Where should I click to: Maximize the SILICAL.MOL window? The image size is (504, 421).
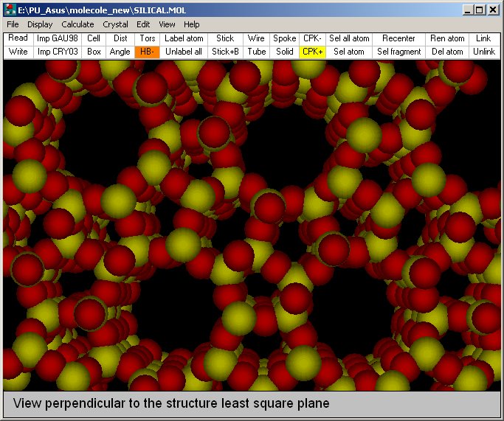[x=479, y=10]
